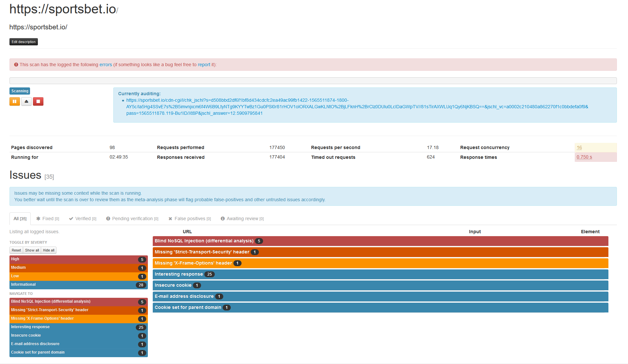Expand E-mail address disclosure issue row
This screenshot has height=364, width=628.
381,296
